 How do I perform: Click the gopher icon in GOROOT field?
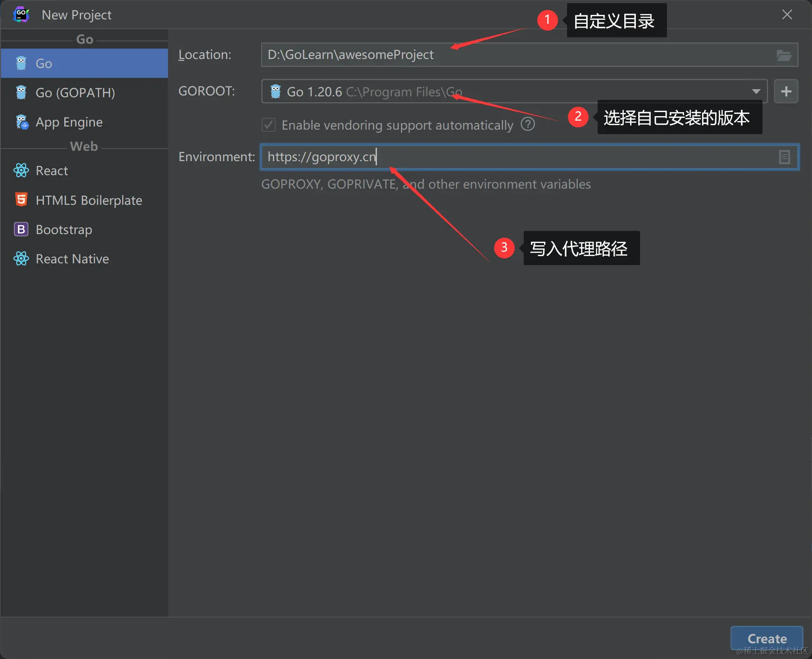(276, 91)
